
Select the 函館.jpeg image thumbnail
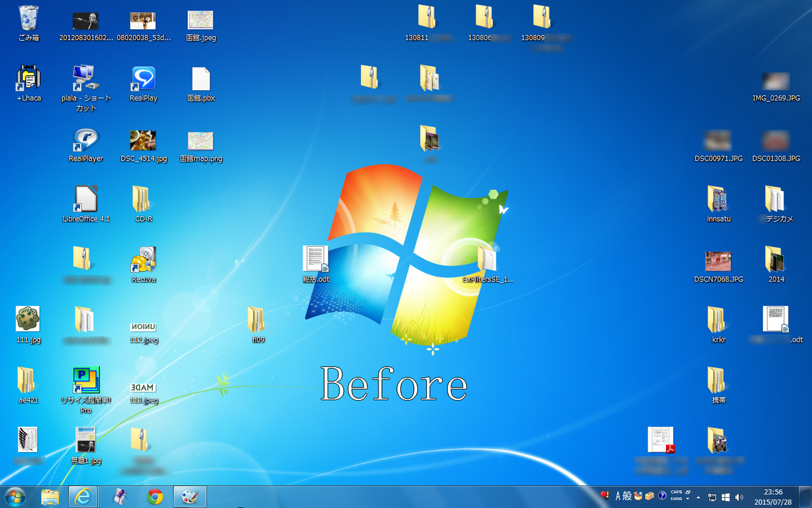[x=200, y=20]
